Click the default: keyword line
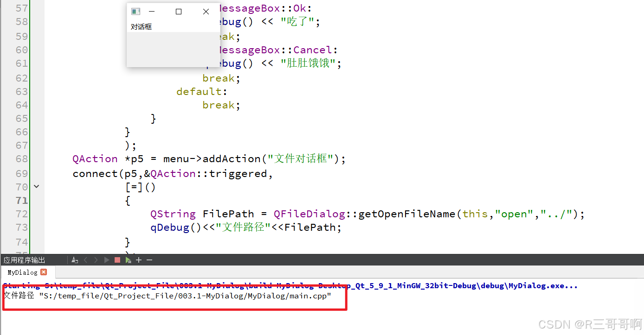This screenshot has height=335, width=644. 202,92
